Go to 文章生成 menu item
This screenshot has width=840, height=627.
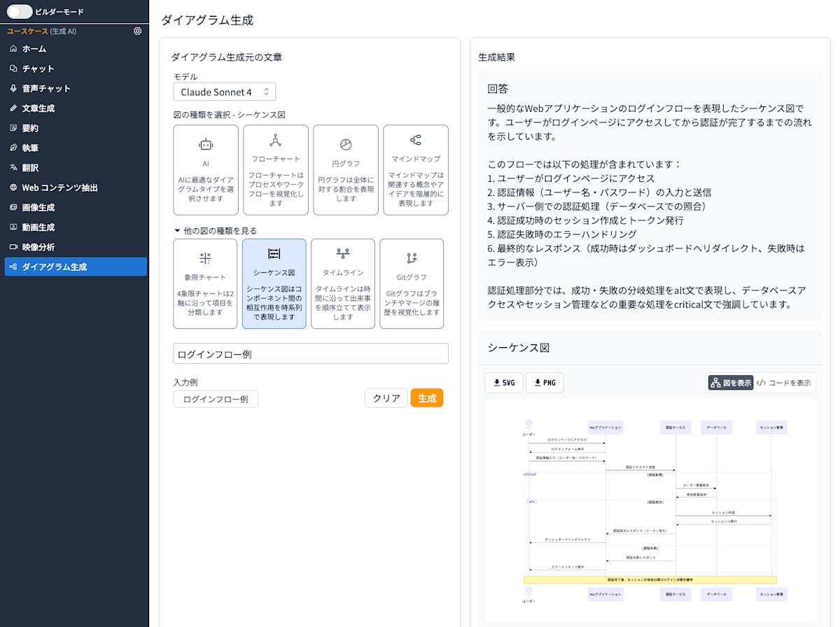click(x=76, y=108)
